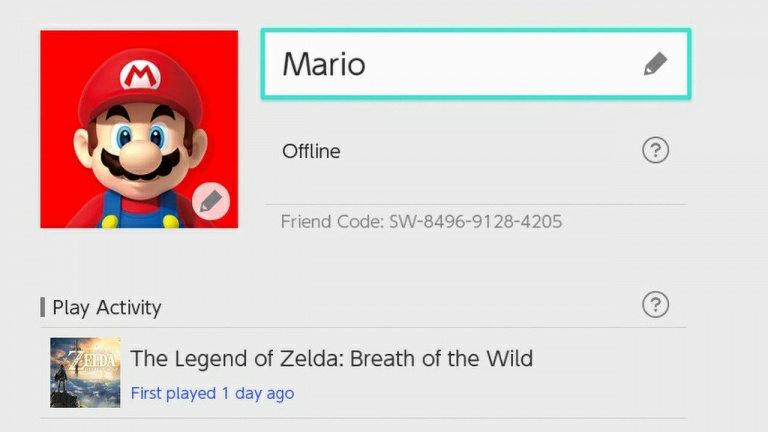Screen dimensions: 768x432
Task: Click the Offline status text
Action: (x=311, y=152)
